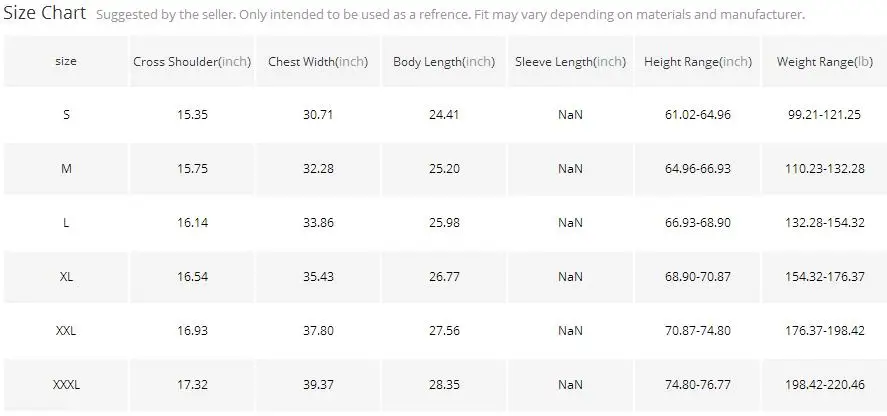Screen dimensions: 887x416
Task: Click the 68.90-70.87 height range cell
Action: pyautogui.click(x=697, y=277)
